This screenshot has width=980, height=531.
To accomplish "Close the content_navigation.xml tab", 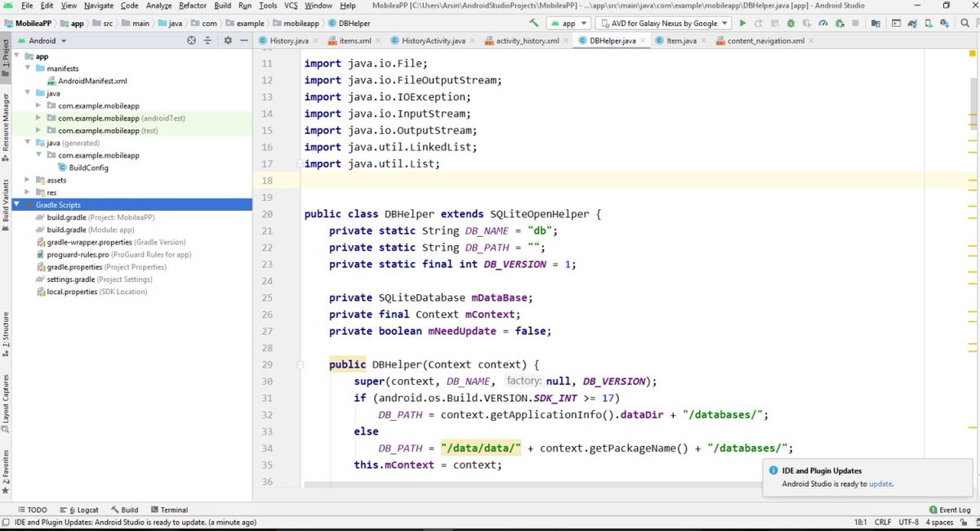I will 813,40.
